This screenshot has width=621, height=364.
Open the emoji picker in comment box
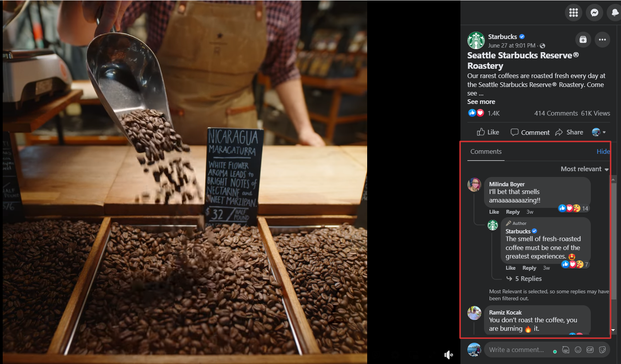[x=578, y=350]
